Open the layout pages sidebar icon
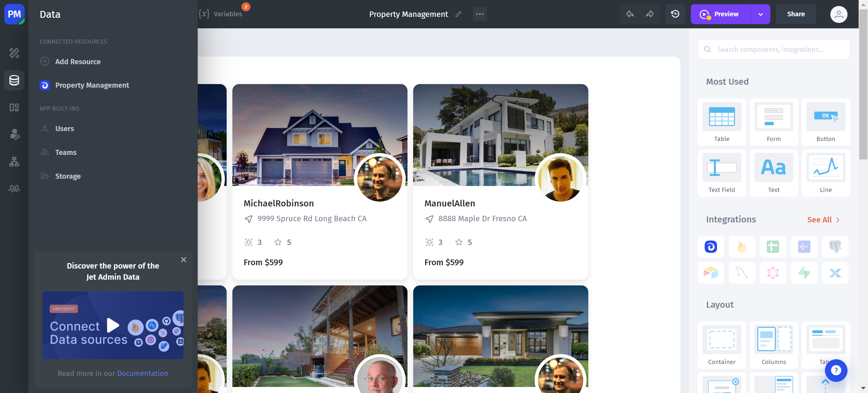The height and width of the screenshot is (393, 868). click(x=14, y=108)
